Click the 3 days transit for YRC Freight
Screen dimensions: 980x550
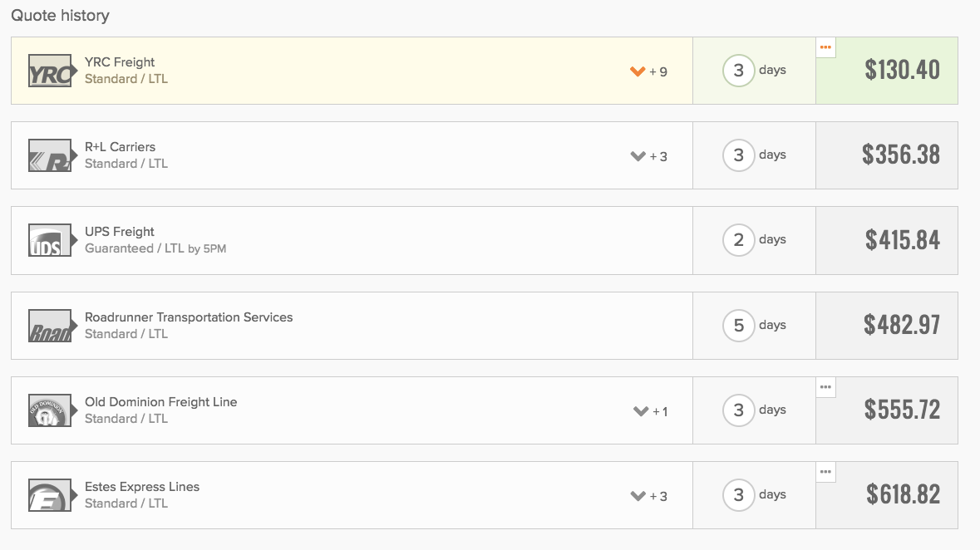click(x=755, y=71)
